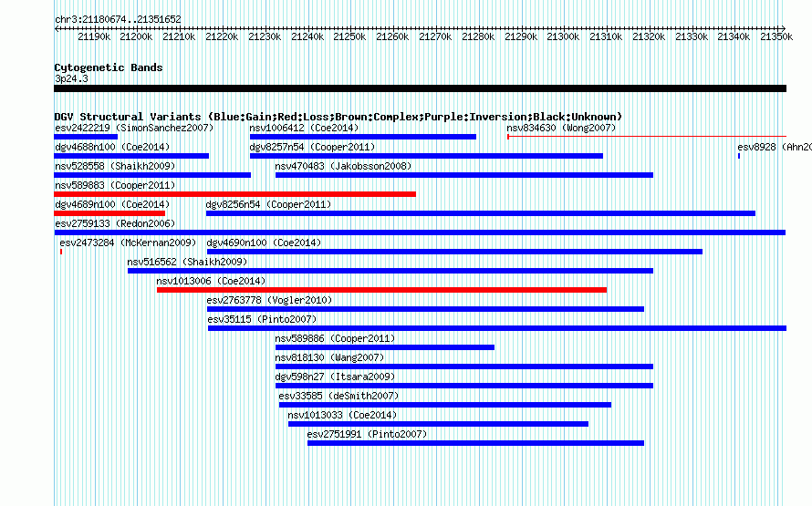Click the esv2422219 (SimonSanchez2007) variant label
This screenshot has height=506, width=812.
134,128
